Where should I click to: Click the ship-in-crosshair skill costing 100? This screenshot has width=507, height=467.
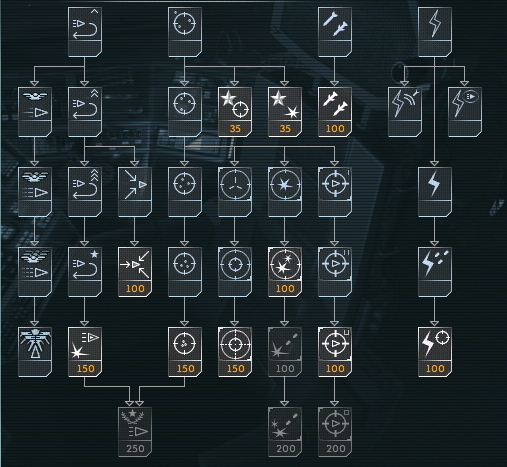(x=335, y=352)
